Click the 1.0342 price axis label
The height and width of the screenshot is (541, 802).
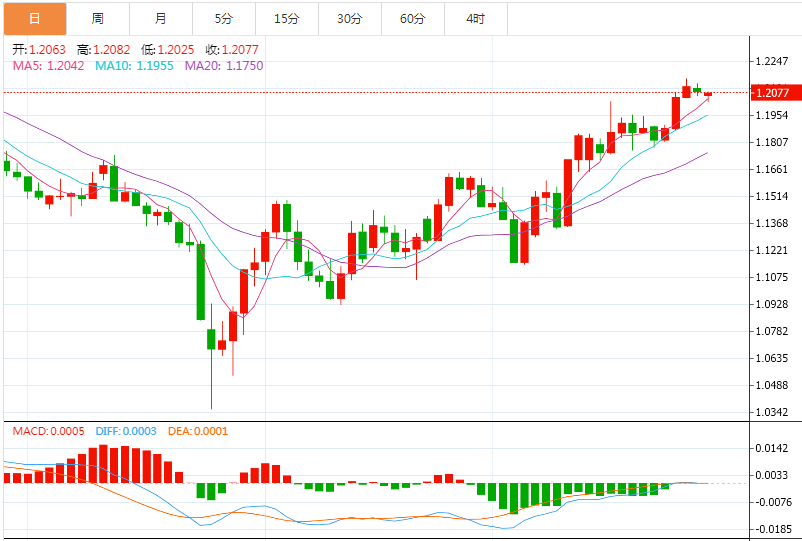click(x=772, y=412)
